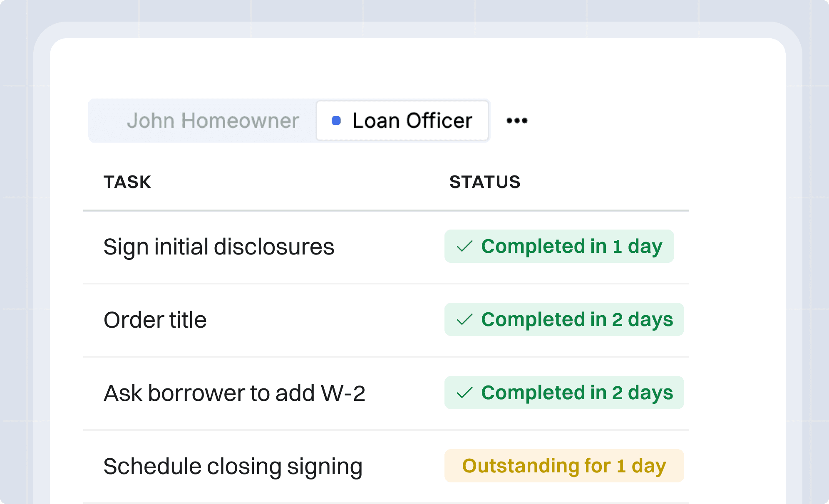Viewport: 829px width, 504px height.
Task: Click the STATUS column header
Action: [x=485, y=182]
